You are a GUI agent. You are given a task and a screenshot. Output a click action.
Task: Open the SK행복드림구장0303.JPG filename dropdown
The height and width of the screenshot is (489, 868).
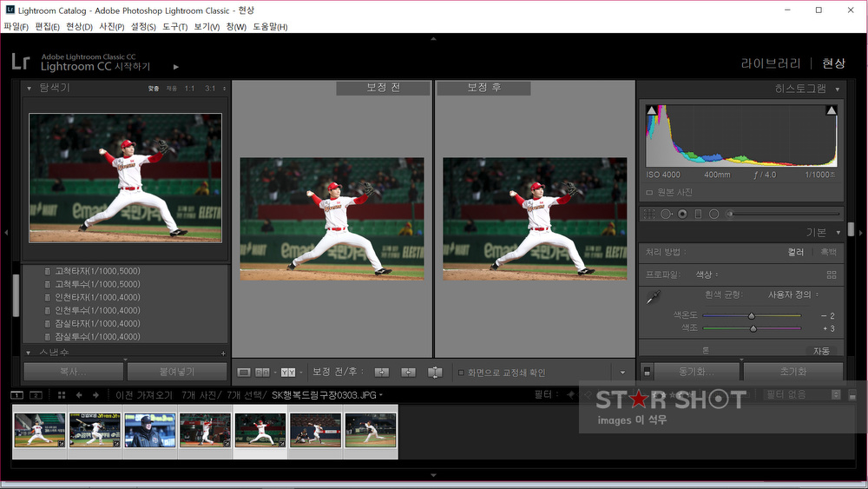326,395
